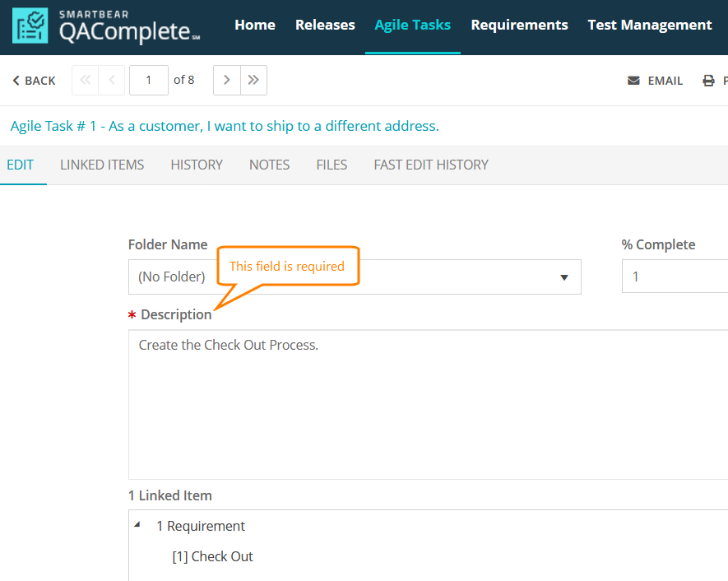Go to the first record
The width and height of the screenshot is (728, 581).
(85, 80)
